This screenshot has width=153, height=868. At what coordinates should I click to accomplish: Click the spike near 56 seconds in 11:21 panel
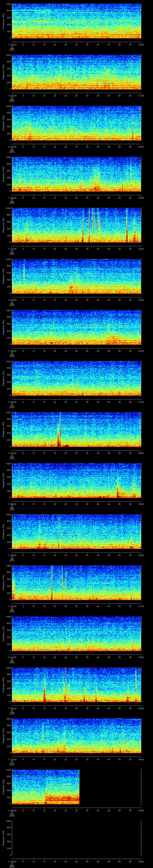click(x=133, y=131)
